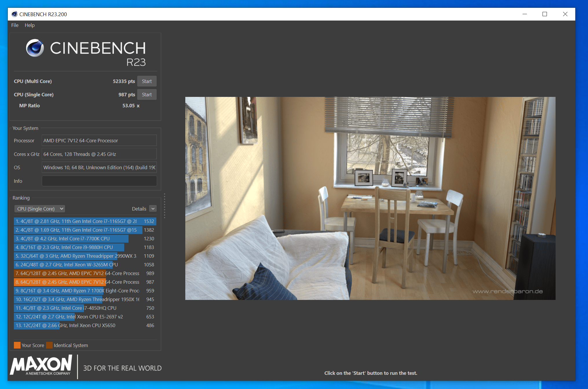Select ranking row 8 AMD EPYC 7V12 score 987
Viewport: 588px width, 389px height.
tap(85, 282)
